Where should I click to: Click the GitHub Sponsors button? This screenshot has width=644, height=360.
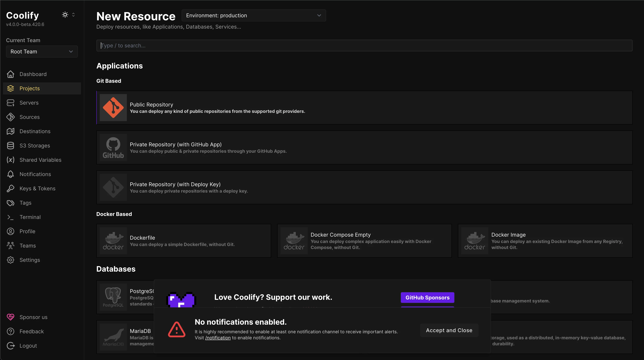tap(427, 298)
